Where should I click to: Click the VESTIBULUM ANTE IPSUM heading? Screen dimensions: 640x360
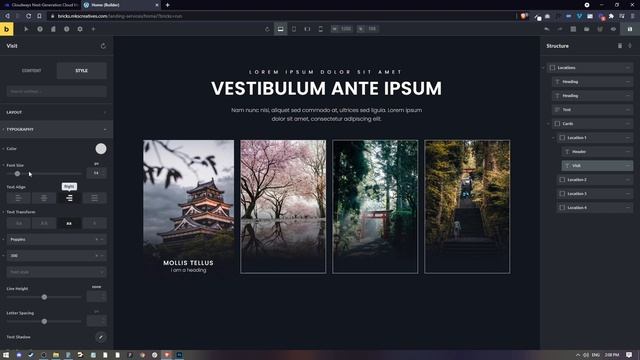click(326, 88)
